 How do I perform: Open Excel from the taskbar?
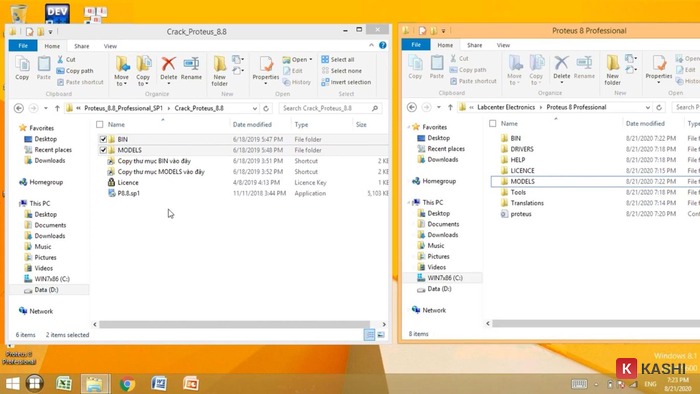(x=64, y=383)
